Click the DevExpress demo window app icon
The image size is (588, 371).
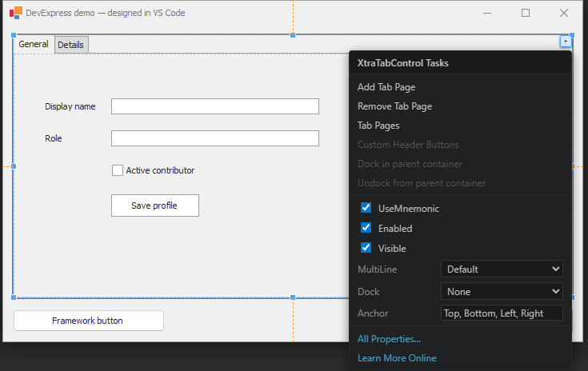tap(16, 13)
